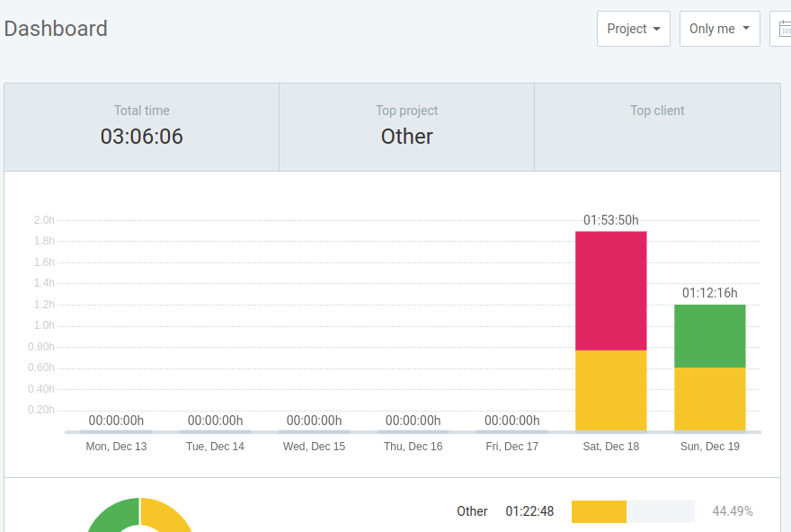Click the Dashboard page heading
This screenshot has height=532, width=791.
56,29
